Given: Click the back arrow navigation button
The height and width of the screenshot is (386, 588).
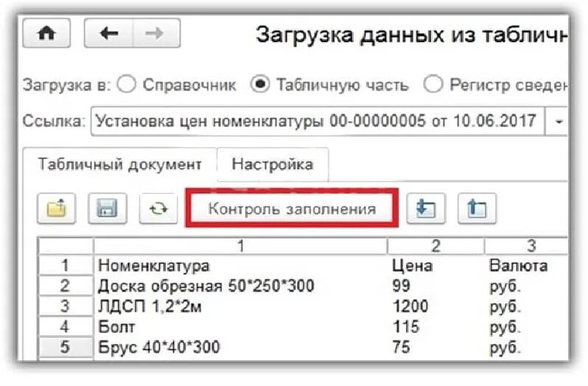Looking at the screenshot, I should [x=109, y=33].
